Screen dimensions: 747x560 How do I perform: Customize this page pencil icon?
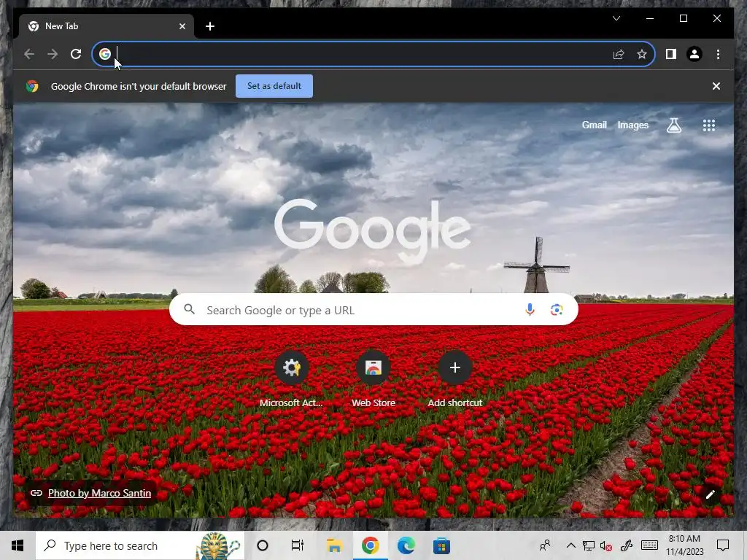[x=710, y=494]
